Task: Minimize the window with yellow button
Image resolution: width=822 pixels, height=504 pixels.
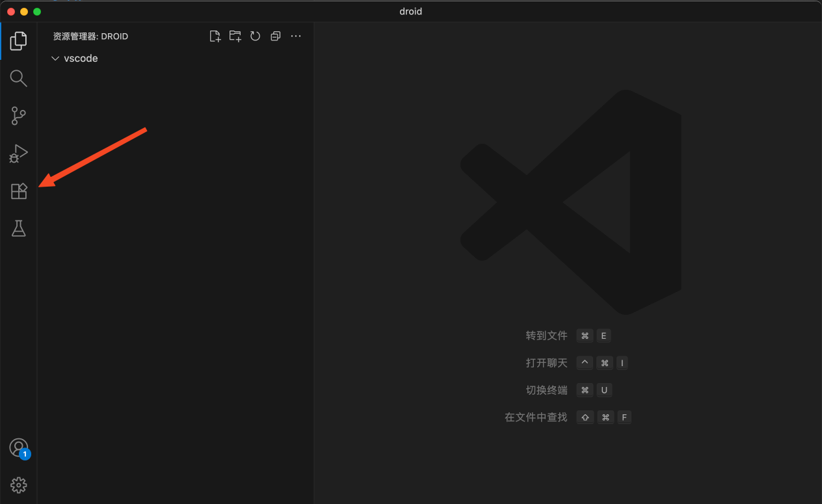Action: (24, 12)
